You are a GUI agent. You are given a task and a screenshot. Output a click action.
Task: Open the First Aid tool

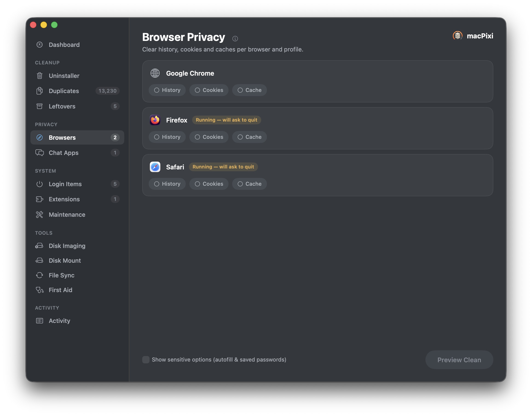(x=77, y=290)
